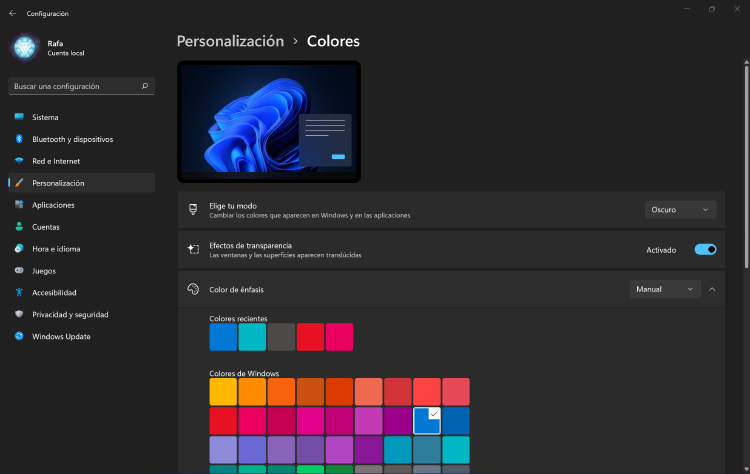Click the Efectos de transparencia icon
Image resolution: width=750 pixels, height=474 pixels.
point(193,249)
